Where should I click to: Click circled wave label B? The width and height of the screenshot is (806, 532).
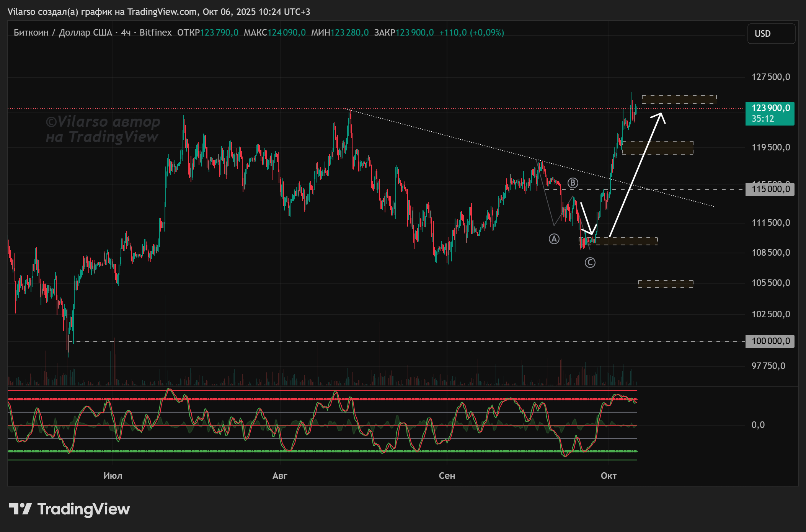click(x=573, y=183)
